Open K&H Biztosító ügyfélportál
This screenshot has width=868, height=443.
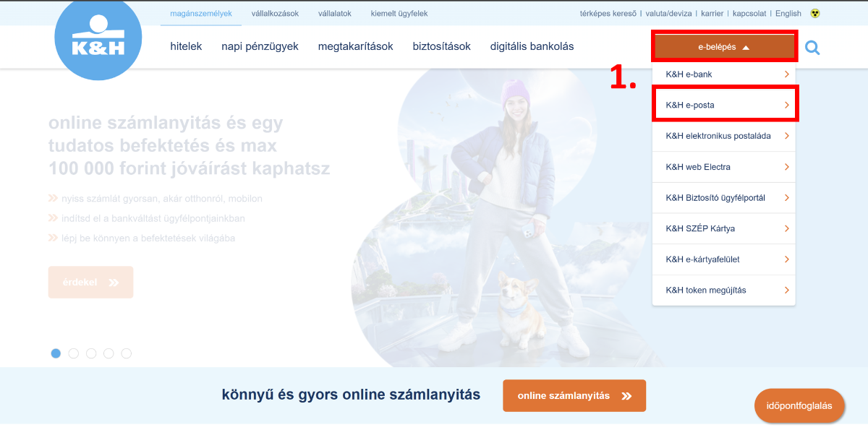(724, 197)
